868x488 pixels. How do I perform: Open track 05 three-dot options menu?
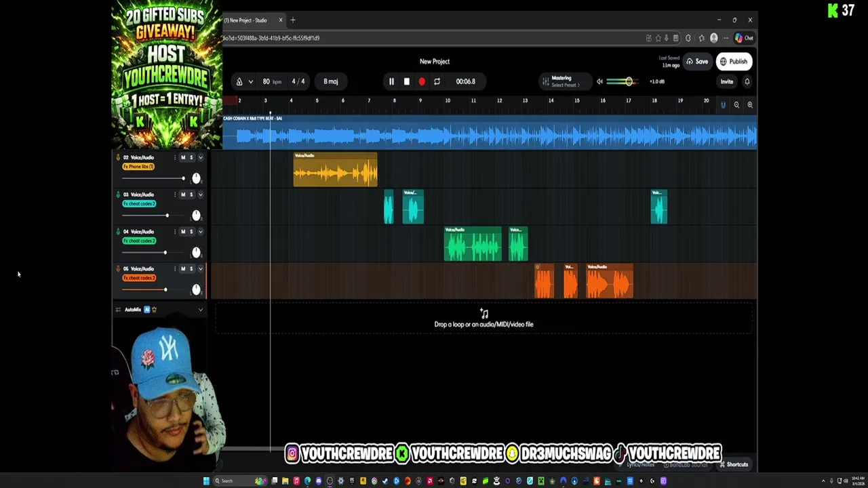pos(174,269)
